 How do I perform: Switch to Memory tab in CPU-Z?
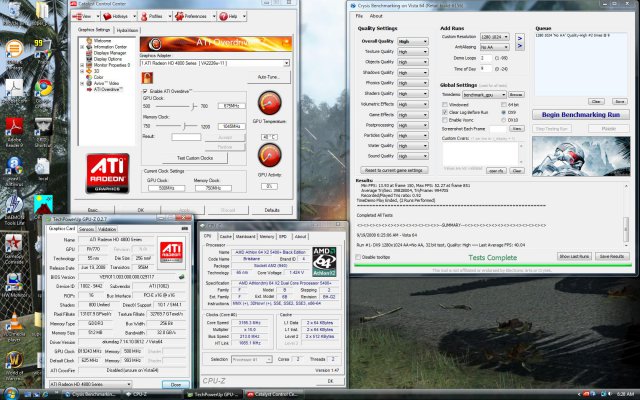click(x=267, y=237)
